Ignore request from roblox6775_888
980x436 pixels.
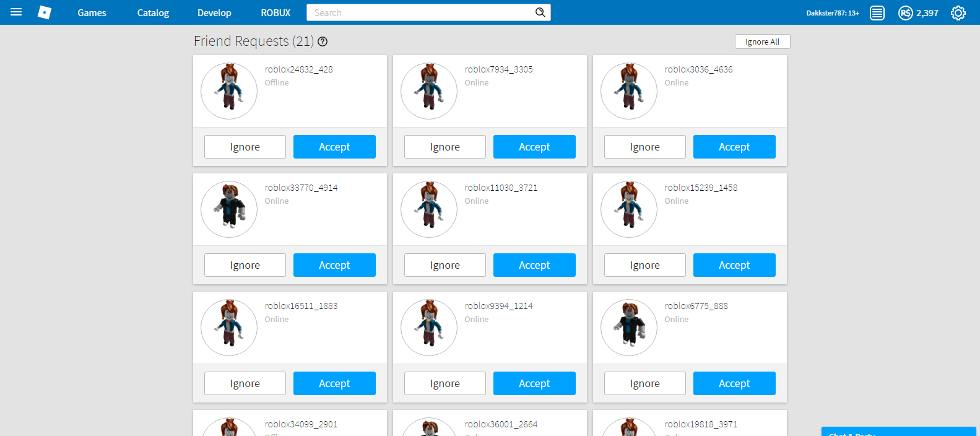tap(645, 383)
